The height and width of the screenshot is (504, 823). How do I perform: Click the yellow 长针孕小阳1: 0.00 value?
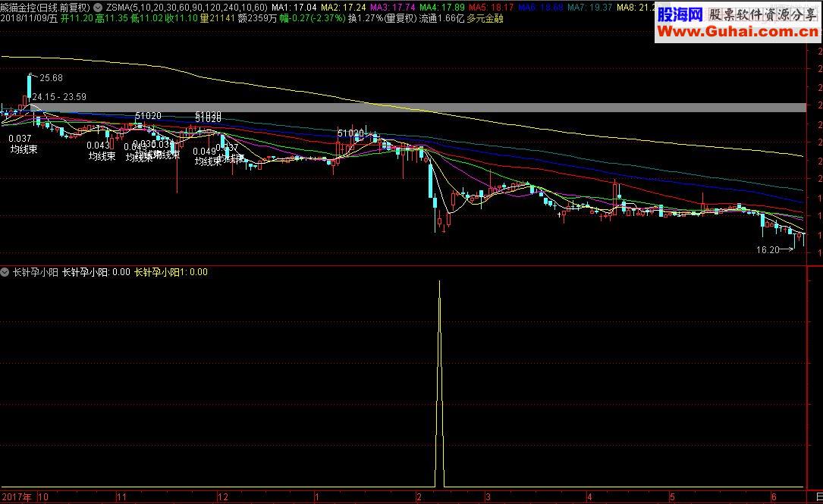(171, 271)
